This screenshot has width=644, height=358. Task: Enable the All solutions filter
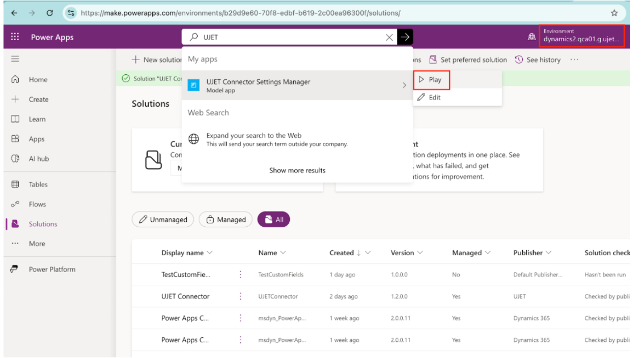274,219
